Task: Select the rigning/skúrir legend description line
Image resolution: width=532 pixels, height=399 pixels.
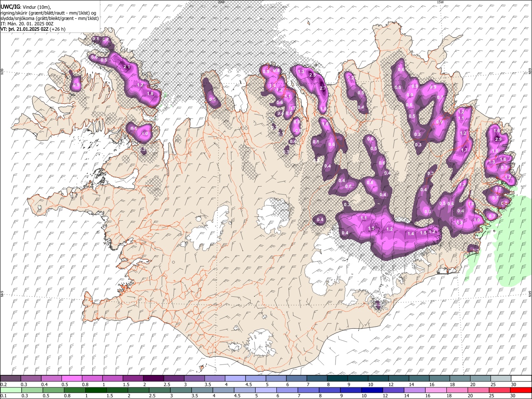Action: coord(49,13)
